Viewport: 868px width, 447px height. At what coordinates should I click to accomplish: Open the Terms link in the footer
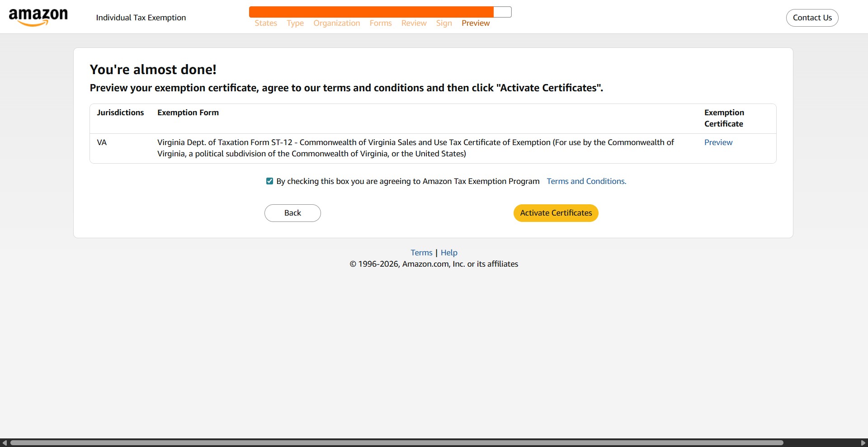[421, 252]
